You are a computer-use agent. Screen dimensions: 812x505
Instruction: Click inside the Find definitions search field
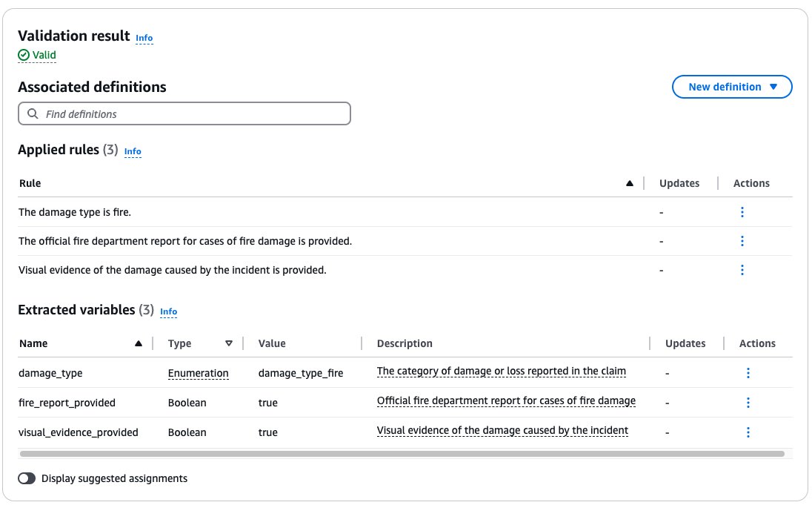(x=185, y=113)
